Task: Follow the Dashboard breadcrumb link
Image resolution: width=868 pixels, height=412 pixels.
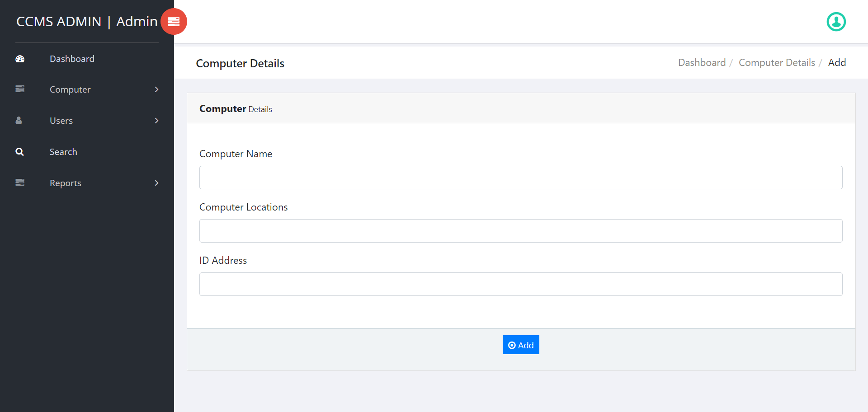Action: click(x=702, y=62)
